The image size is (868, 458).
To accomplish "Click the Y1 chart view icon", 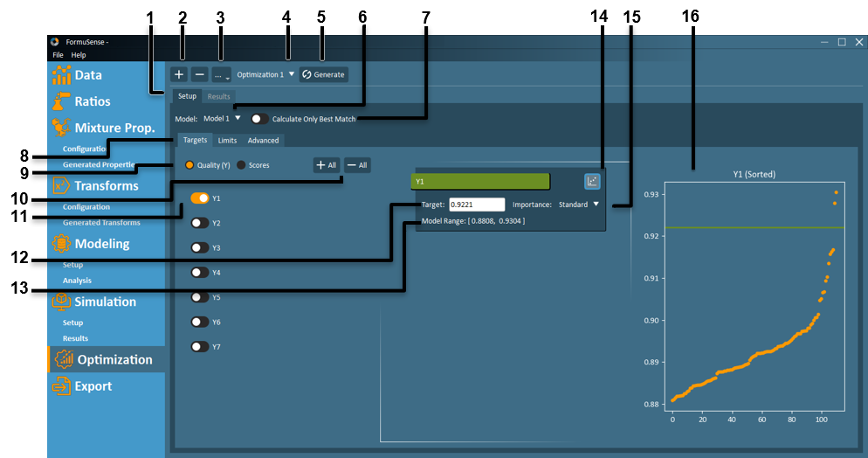I will [x=592, y=181].
